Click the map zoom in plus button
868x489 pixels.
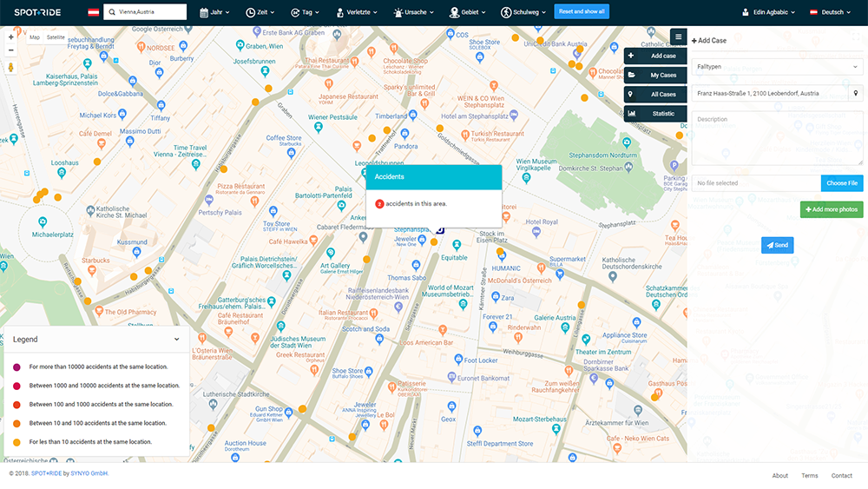coord(10,37)
